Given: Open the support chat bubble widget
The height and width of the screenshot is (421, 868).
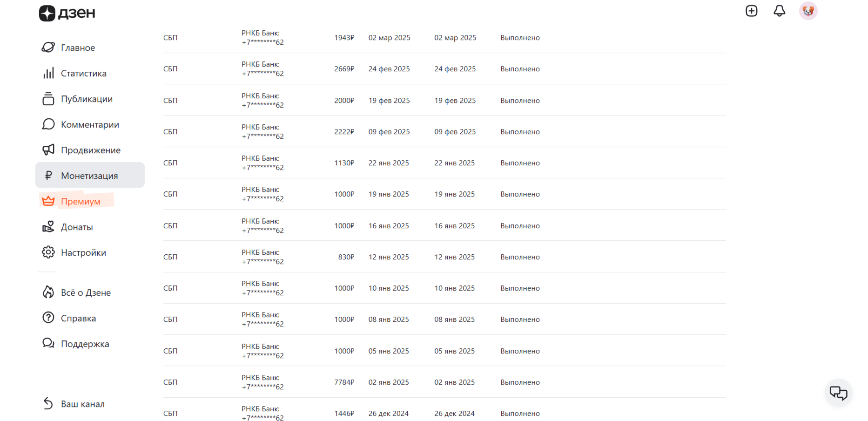Looking at the screenshot, I should click(x=838, y=393).
